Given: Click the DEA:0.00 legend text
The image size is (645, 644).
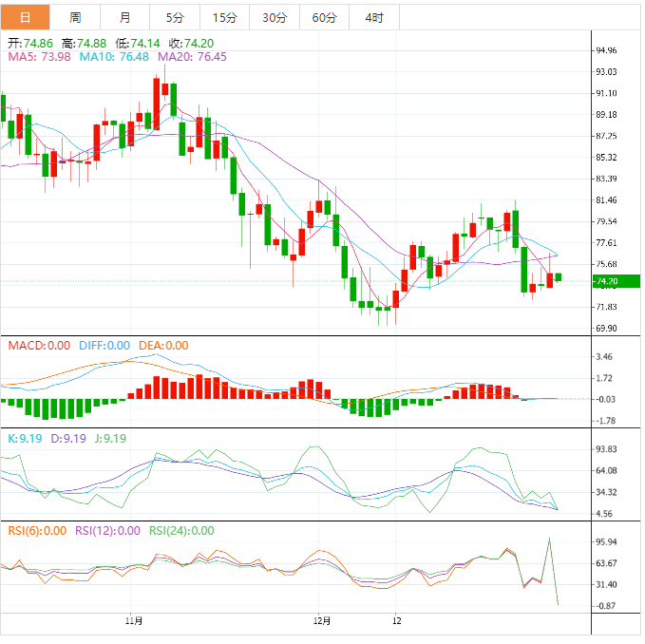Looking at the screenshot, I should pos(163,346).
